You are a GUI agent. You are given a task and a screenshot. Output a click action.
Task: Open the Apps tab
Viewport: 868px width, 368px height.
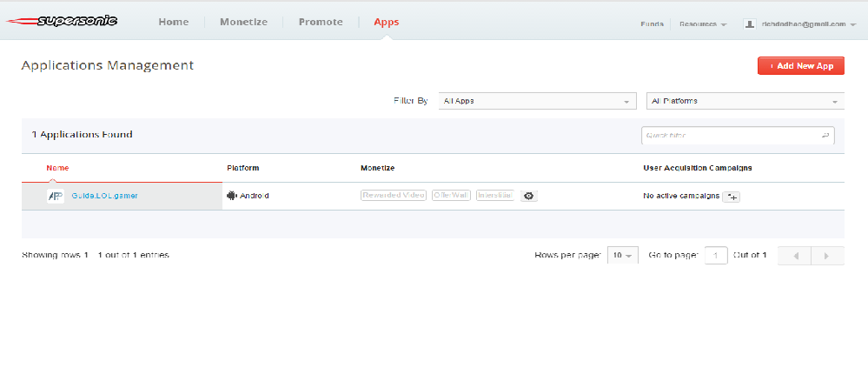pos(387,22)
